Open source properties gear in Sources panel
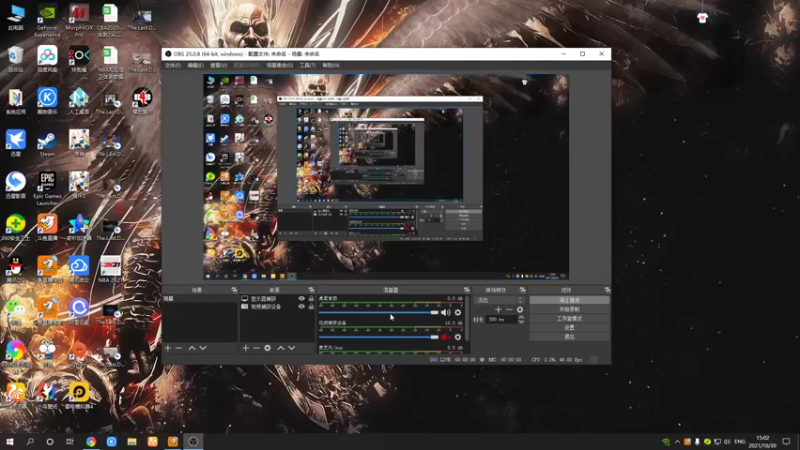The image size is (800, 450). (267, 348)
